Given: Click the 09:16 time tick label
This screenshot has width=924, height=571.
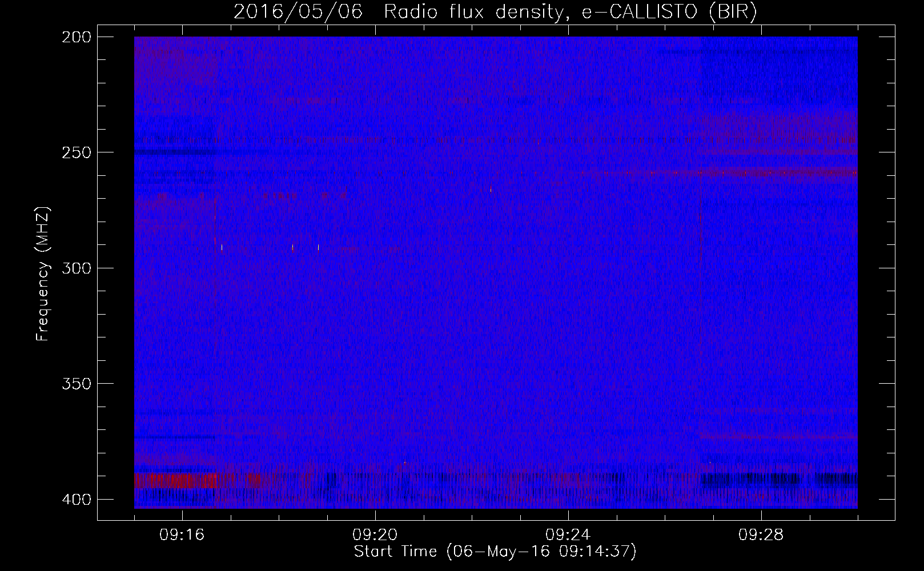Looking at the screenshot, I should tap(182, 535).
